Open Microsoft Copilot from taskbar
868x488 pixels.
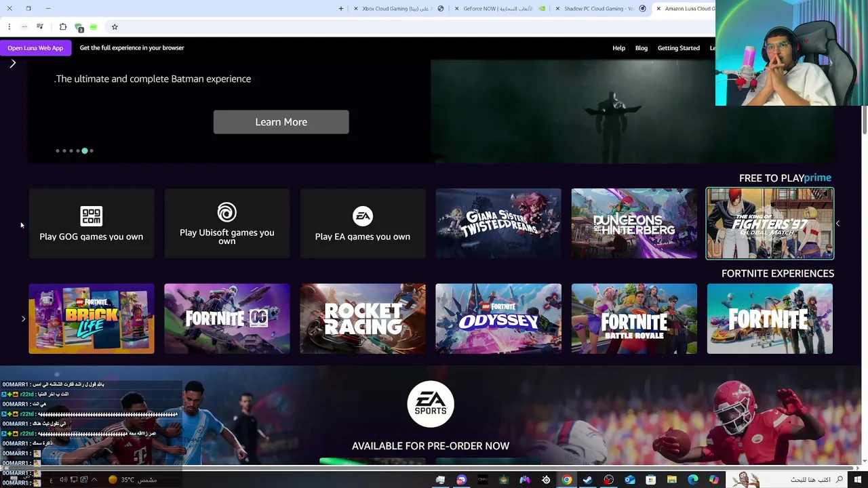click(x=713, y=480)
